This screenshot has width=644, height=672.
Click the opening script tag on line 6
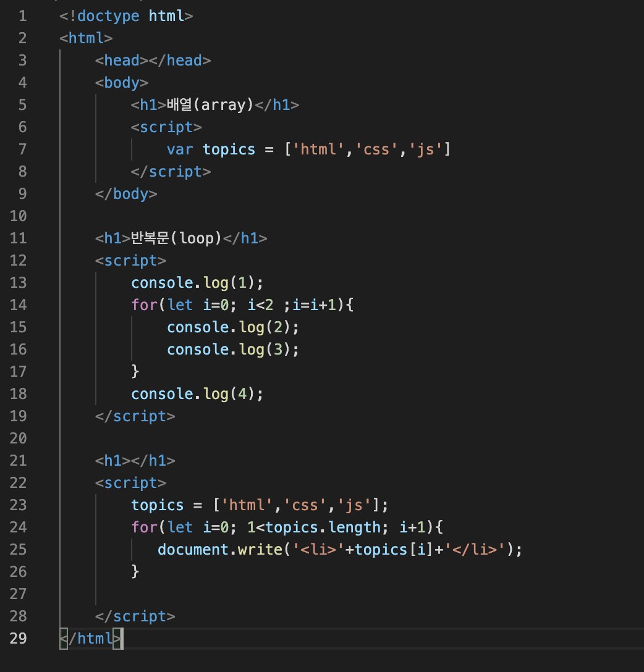(166, 128)
